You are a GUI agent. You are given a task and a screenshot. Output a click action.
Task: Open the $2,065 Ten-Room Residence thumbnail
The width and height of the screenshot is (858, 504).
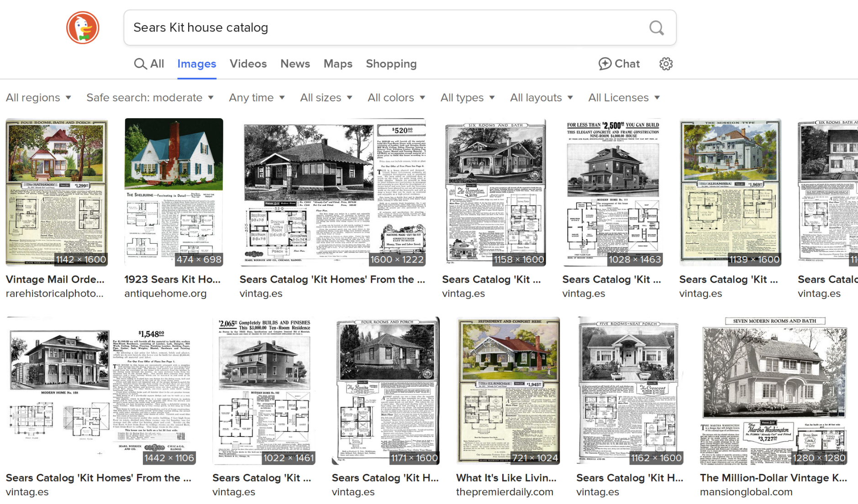[x=264, y=391]
